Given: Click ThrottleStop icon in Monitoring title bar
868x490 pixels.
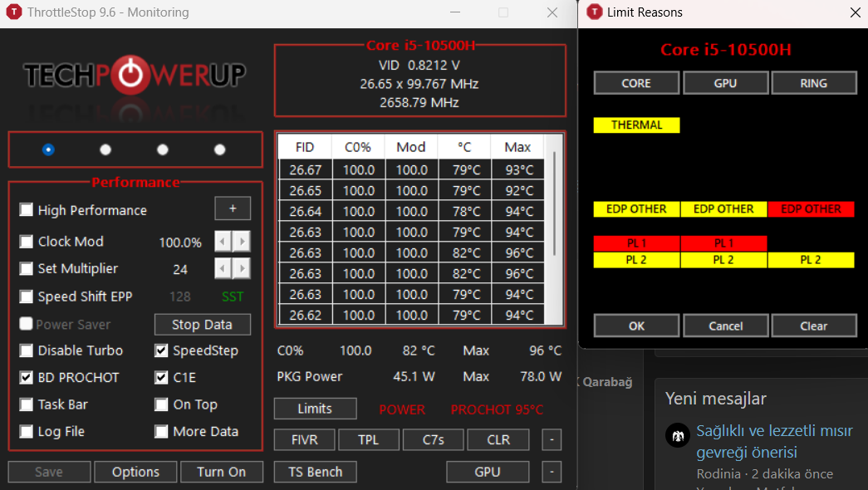Looking at the screenshot, I should tap(14, 12).
